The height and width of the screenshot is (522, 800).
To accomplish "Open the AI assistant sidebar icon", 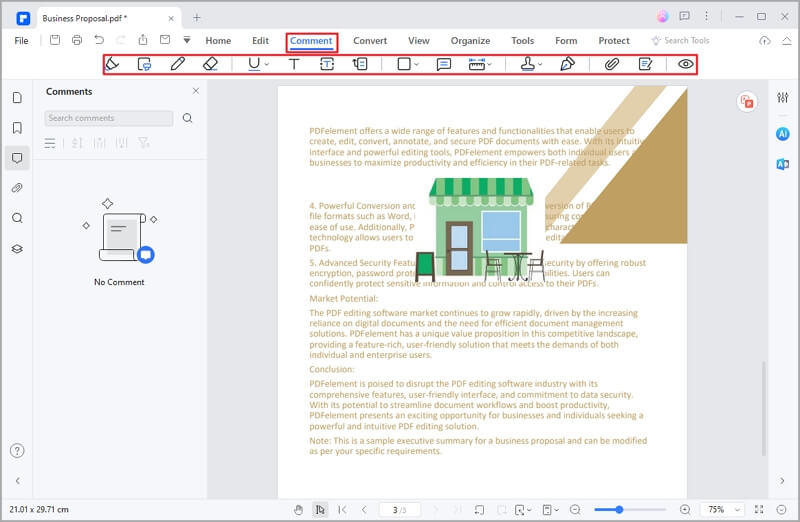I will click(783, 134).
